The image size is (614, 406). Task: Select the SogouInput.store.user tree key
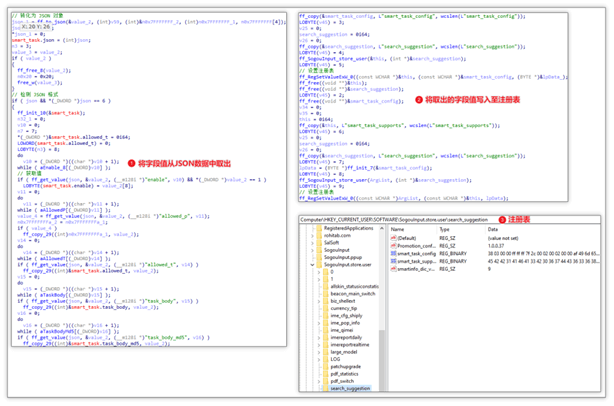coord(347,265)
